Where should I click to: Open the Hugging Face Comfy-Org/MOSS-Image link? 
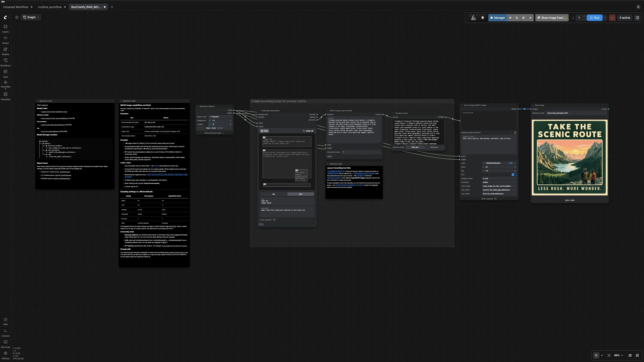click(x=54, y=112)
